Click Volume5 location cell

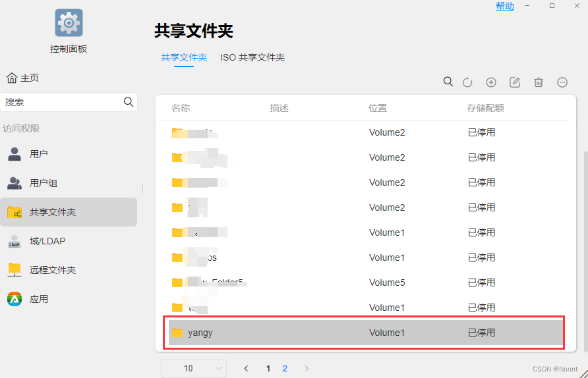(387, 283)
